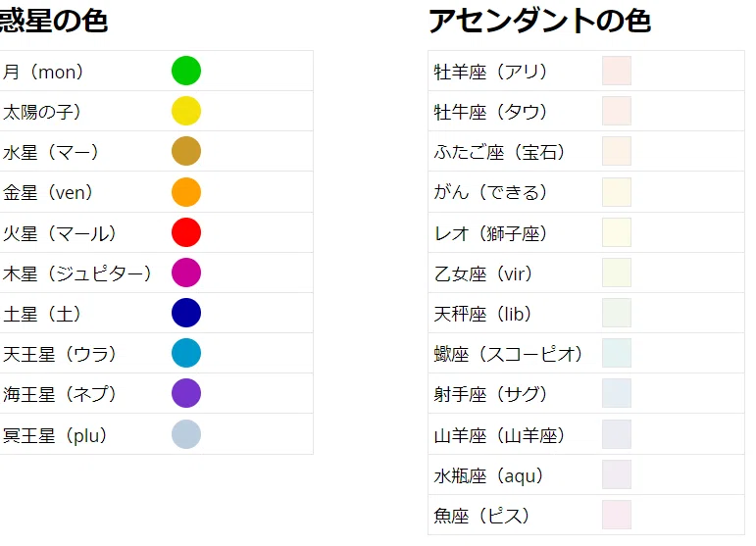756x546 pixels.
Task: Click the 天秤座 (lib) row label
Action: tap(482, 315)
